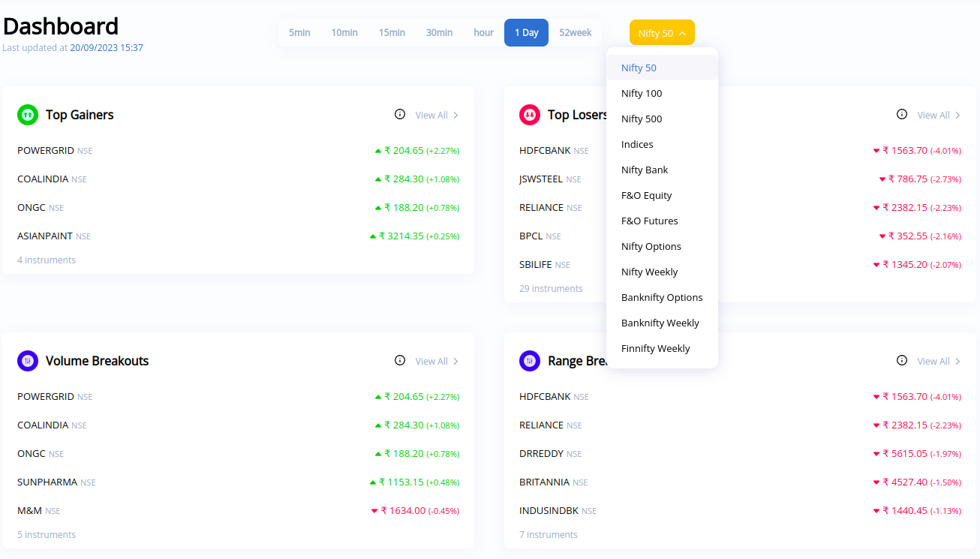Click the last updated timestamp 20/09/2023 15:37
980x559 pixels.
[107, 48]
